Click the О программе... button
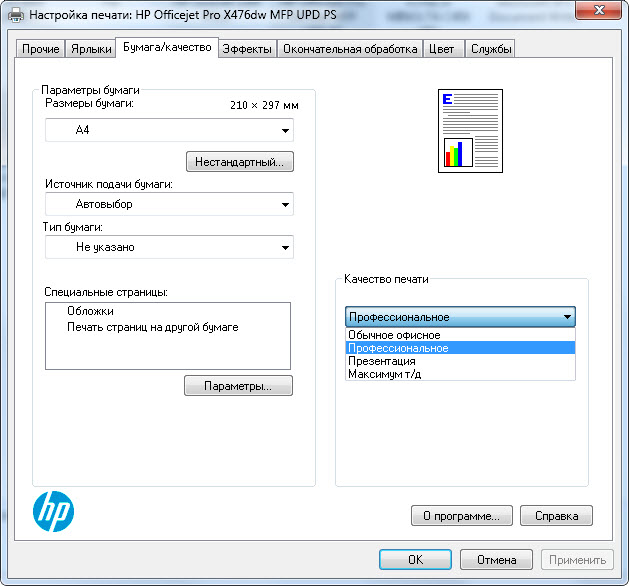The image size is (629, 586). coord(462,516)
